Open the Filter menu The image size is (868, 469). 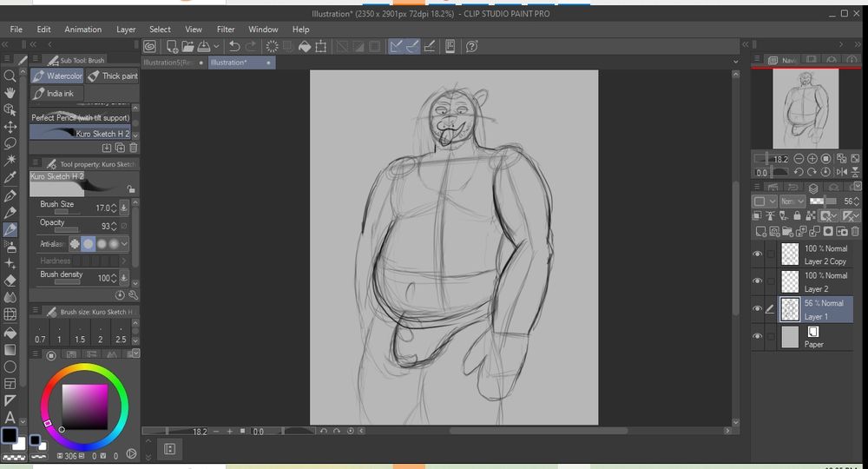(226, 30)
